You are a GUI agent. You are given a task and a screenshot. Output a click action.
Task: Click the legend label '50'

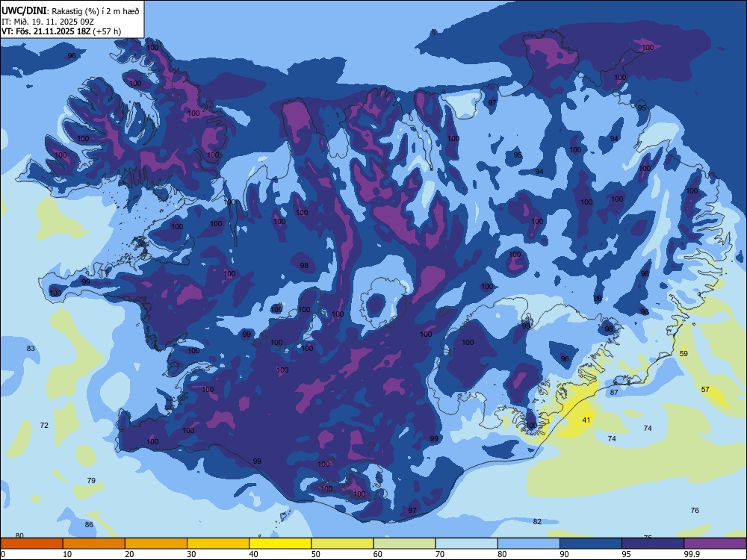click(x=316, y=554)
